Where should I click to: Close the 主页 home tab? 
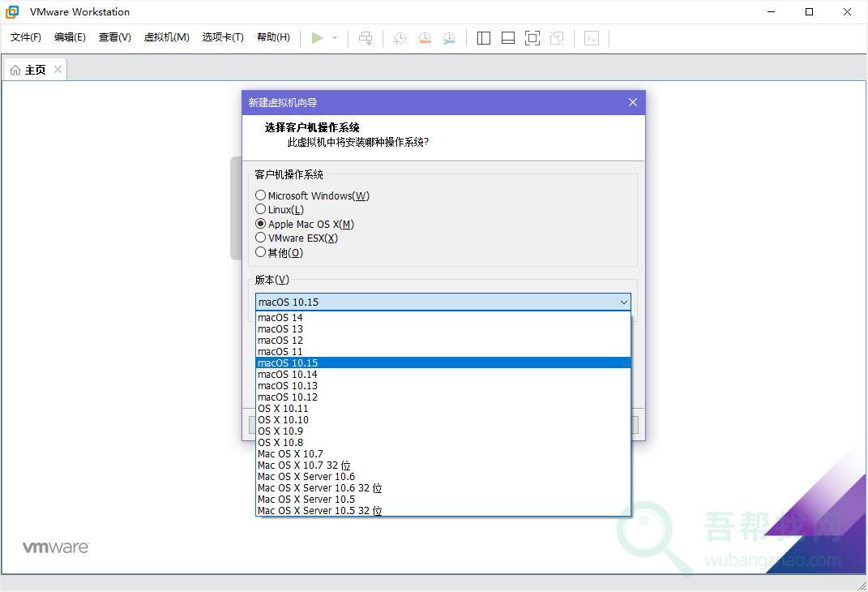(x=58, y=70)
